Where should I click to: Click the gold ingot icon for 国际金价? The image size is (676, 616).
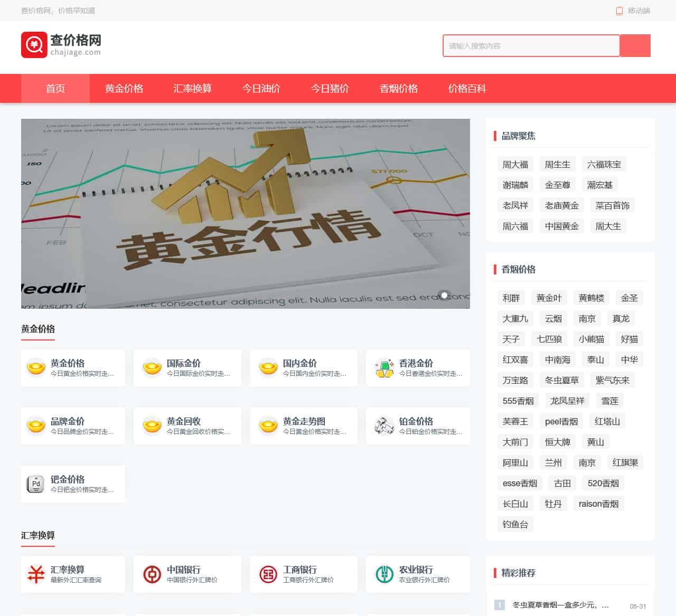click(x=152, y=367)
